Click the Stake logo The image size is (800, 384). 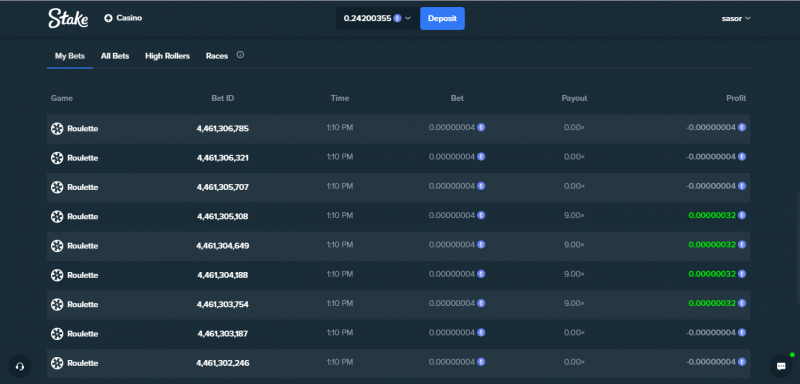(x=68, y=18)
